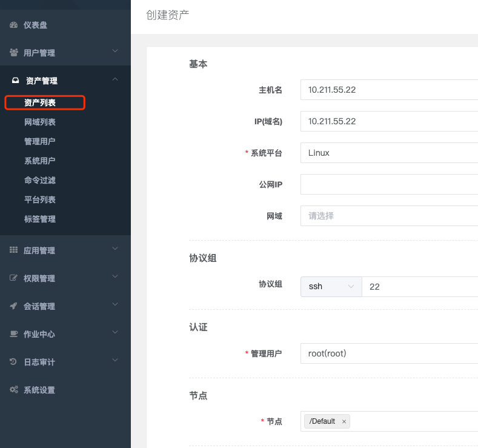Remove the /Default node tag
The height and width of the screenshot is (448, 478).
point(344,421)
